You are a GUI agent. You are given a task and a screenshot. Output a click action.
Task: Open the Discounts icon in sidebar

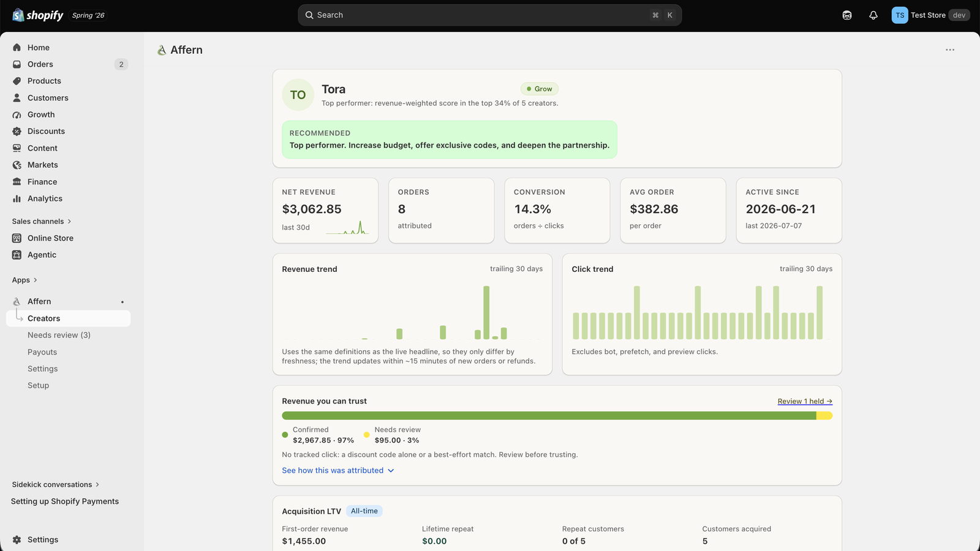point(17,131)
